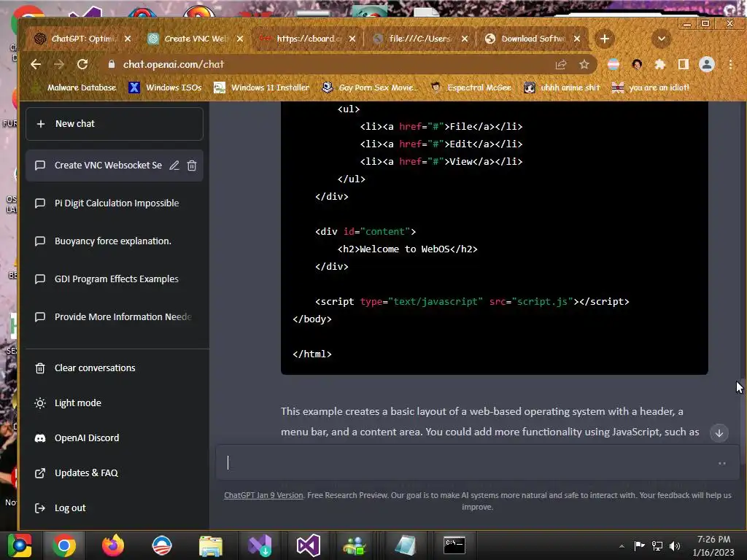Screen dimensions: 747x560
Task: Switch to Light mode
Action: point(115,402)
